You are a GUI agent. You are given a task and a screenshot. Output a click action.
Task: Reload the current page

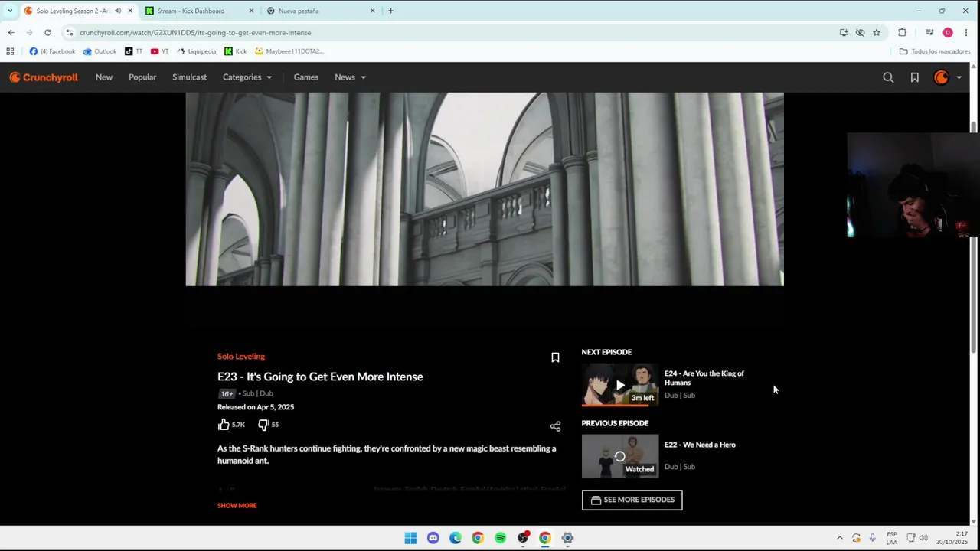coord(47,33)
